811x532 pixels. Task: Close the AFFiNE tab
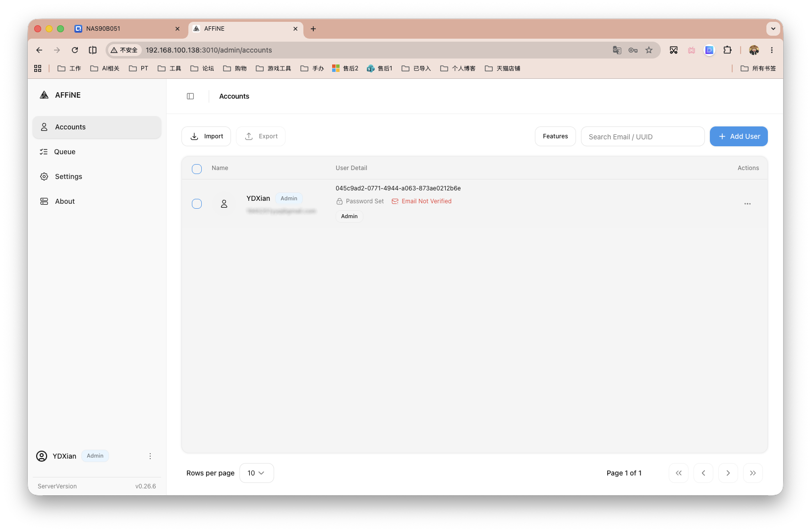295,29
